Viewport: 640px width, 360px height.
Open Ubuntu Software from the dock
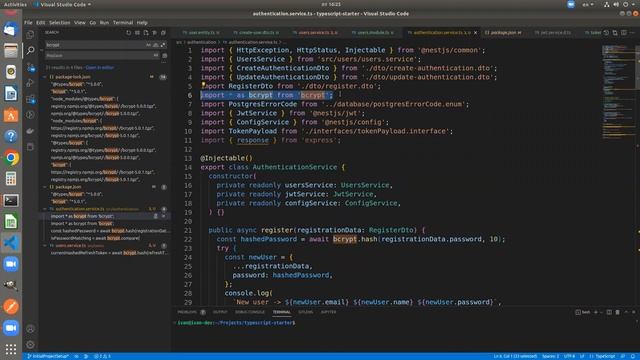pos(11,115)
